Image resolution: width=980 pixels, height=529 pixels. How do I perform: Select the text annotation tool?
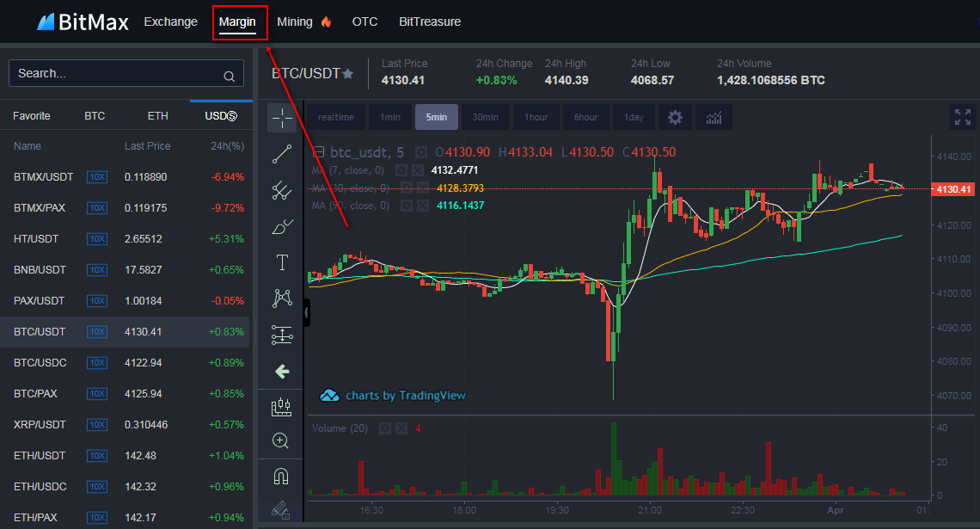pyautogui.click(x=282, y=262)
